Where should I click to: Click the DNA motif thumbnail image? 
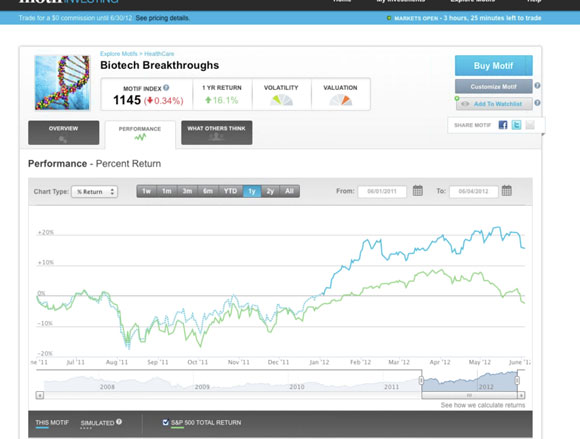click(62, 82)
